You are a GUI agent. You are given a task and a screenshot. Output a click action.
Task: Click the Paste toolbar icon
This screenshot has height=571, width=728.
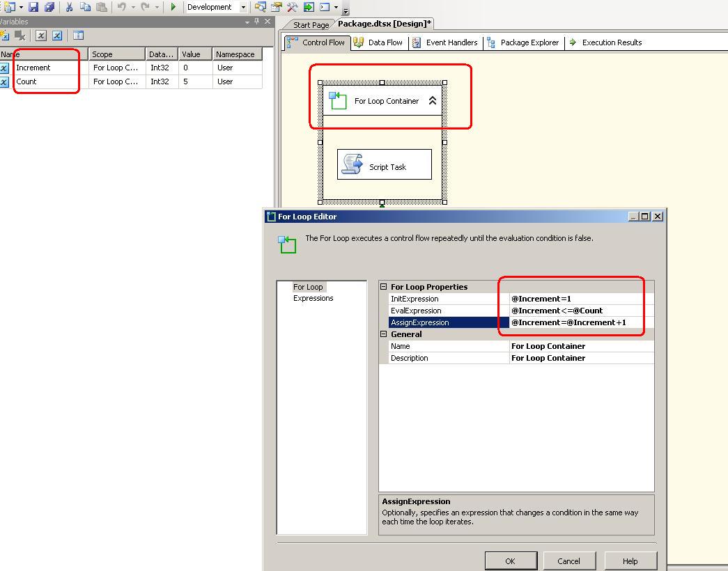[101, 6]
